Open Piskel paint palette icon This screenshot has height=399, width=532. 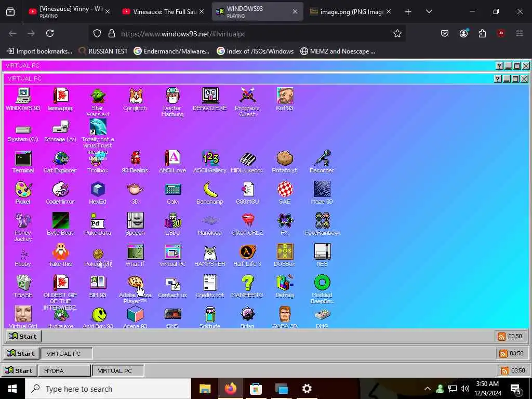point(23,193)
